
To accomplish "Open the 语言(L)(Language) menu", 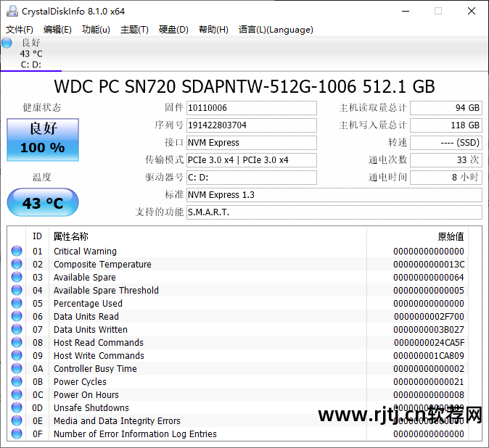I will click(x=276, y=30).
